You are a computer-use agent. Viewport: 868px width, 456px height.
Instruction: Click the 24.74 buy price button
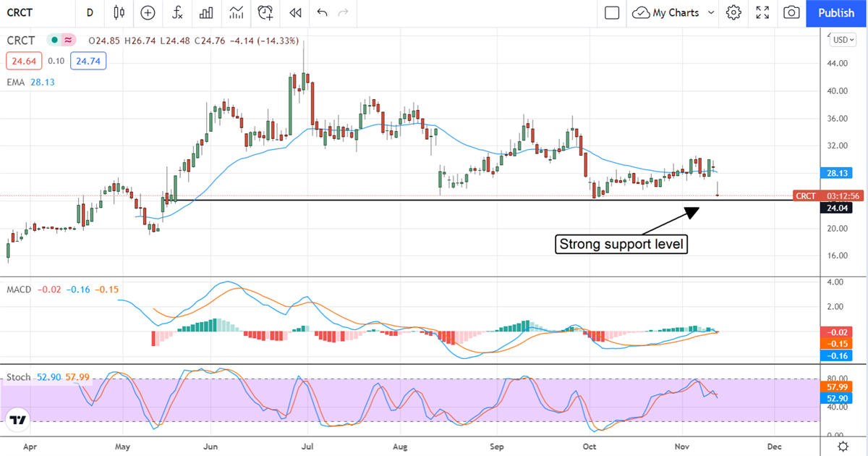pos(88,62)
